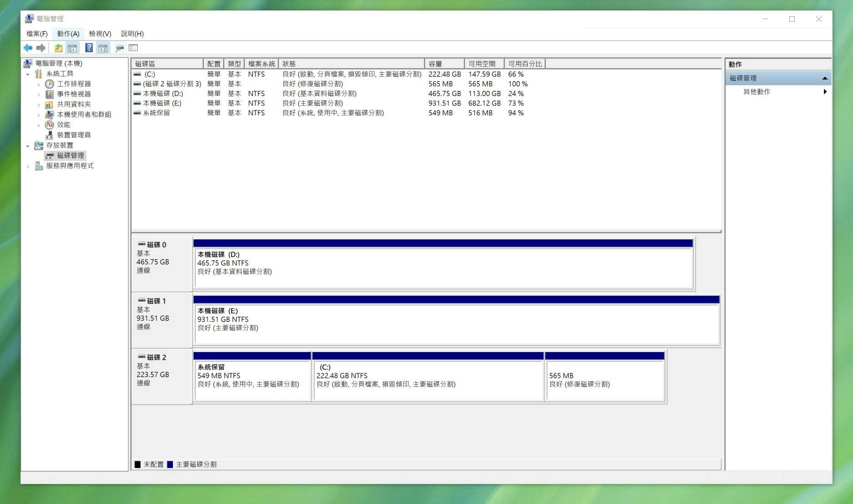Screen dimensions: 853x504
Task: Collapse the 磁碟管理 section in Actions pane
Action: click(824, 78)
